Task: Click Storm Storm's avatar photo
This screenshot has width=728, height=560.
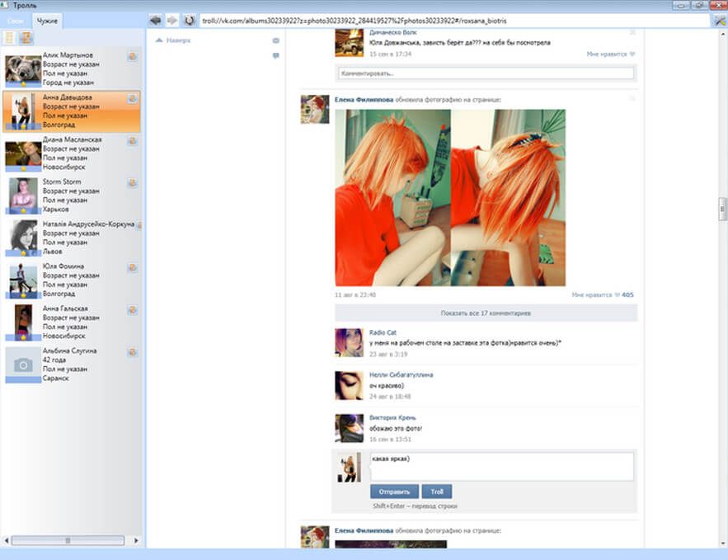Action: click(23, 195)
